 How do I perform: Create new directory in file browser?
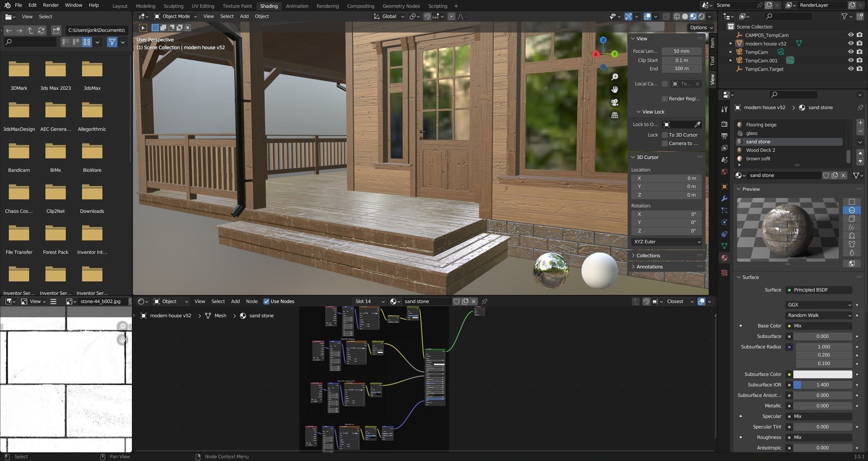(x=56, y=31)
